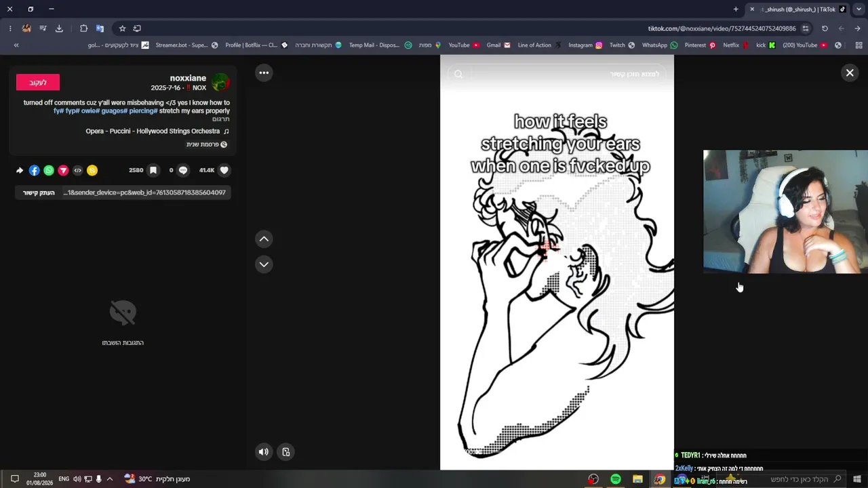Viewport: 868px width, 488px height.
Task: Open the comments bubble icon
Action: 183,170
